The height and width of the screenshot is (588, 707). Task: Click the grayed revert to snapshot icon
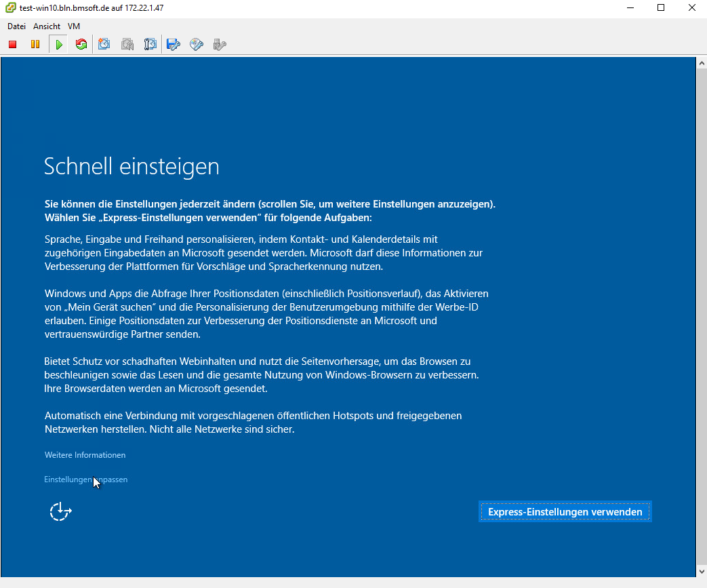127,44
